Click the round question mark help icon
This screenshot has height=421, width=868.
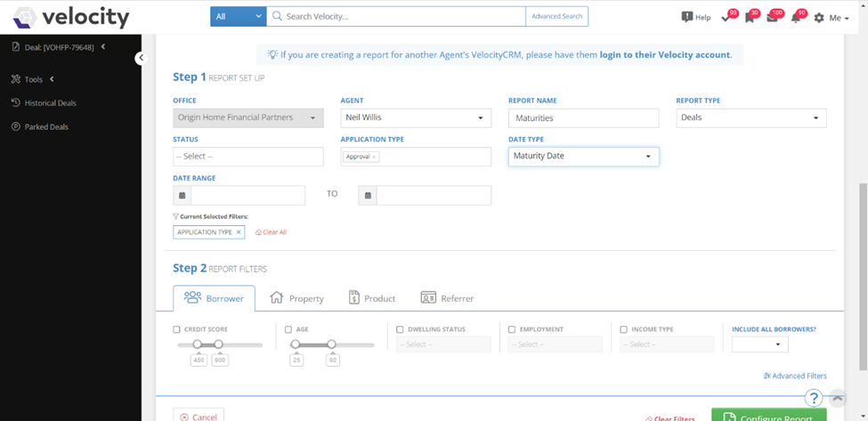tap(814, 398)
